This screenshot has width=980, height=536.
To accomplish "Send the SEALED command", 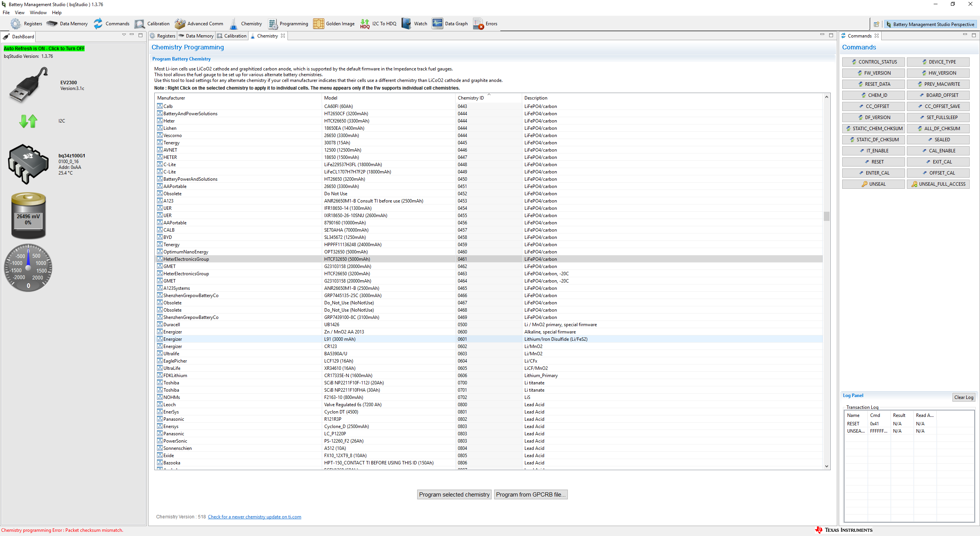I will (938, 140).
